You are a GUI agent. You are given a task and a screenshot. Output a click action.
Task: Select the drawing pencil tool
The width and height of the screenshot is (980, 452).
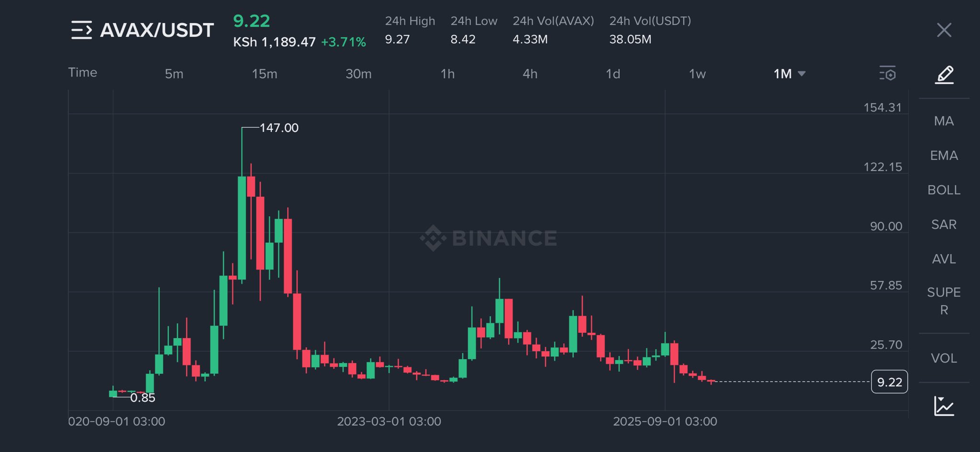point(944,75)
